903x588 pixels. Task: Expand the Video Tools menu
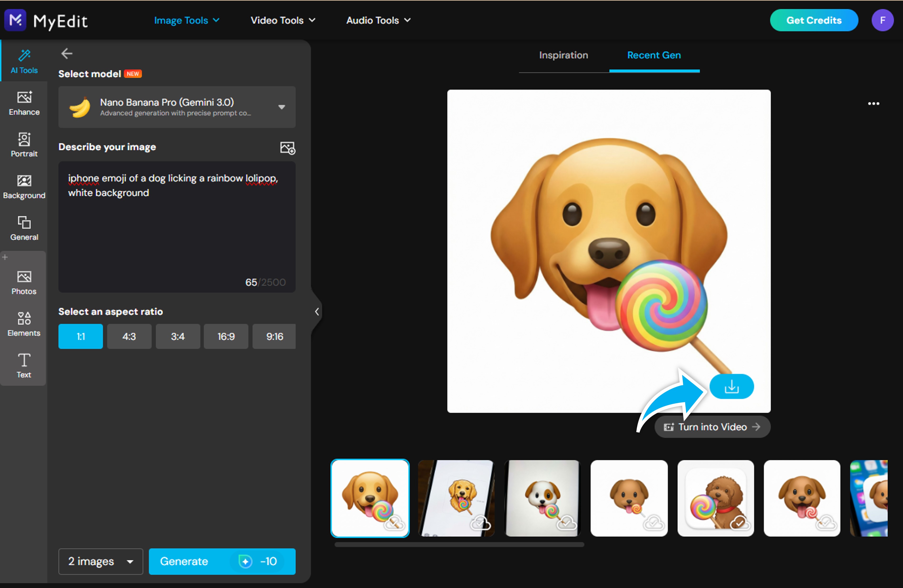pos(283,20)
